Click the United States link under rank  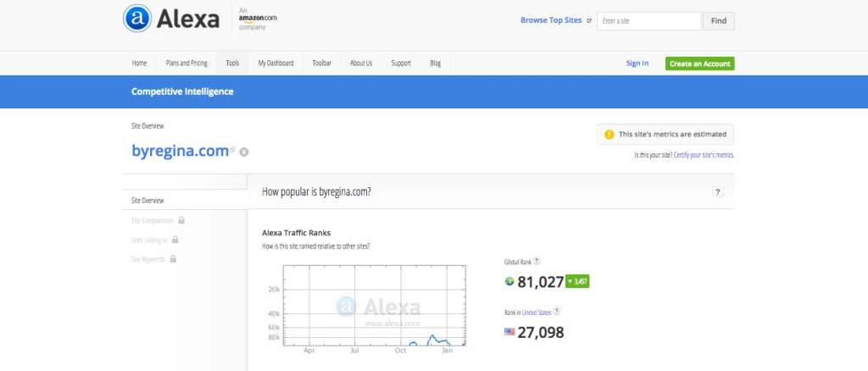[x=537, y=313]
